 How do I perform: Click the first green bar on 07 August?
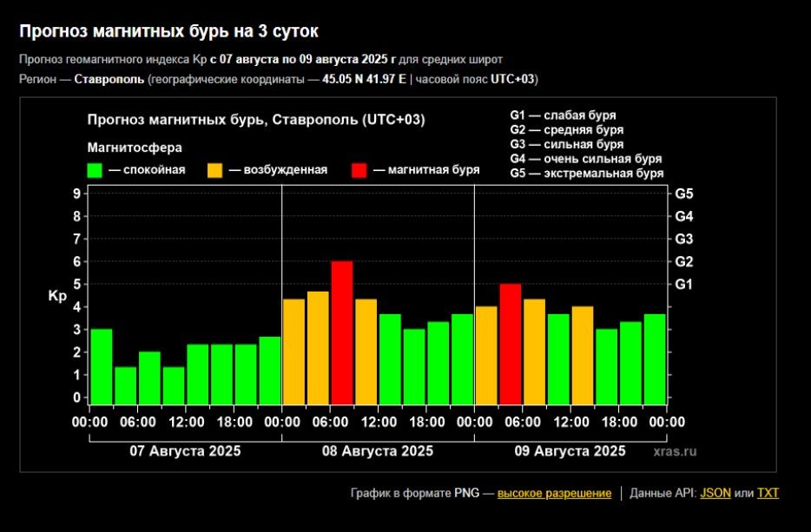pos(102,366)
